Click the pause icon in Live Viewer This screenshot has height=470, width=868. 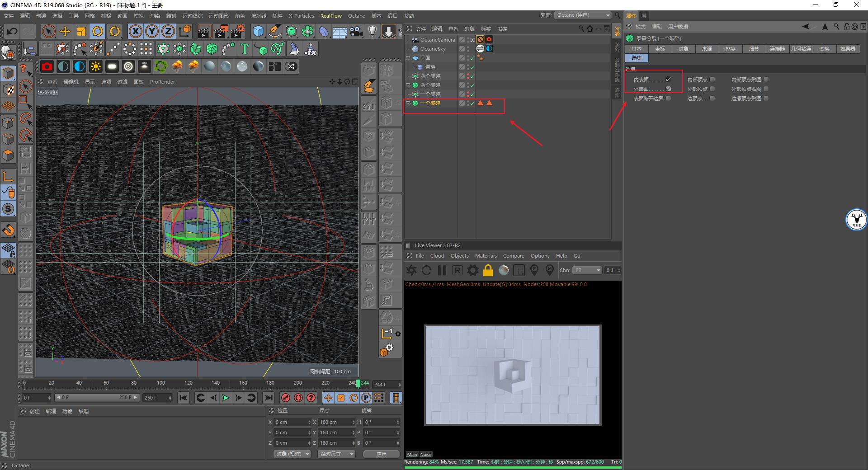[442, 270]
